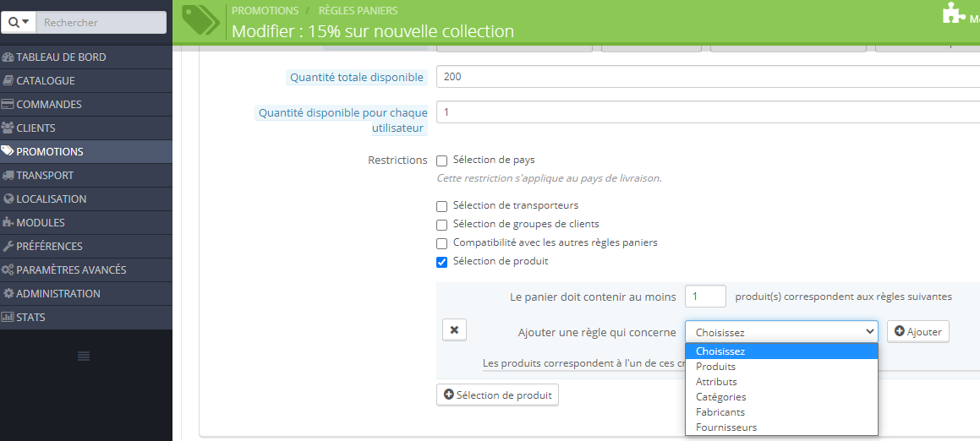
Task: Focus the Rechercher search field
Action: [101, 23]
